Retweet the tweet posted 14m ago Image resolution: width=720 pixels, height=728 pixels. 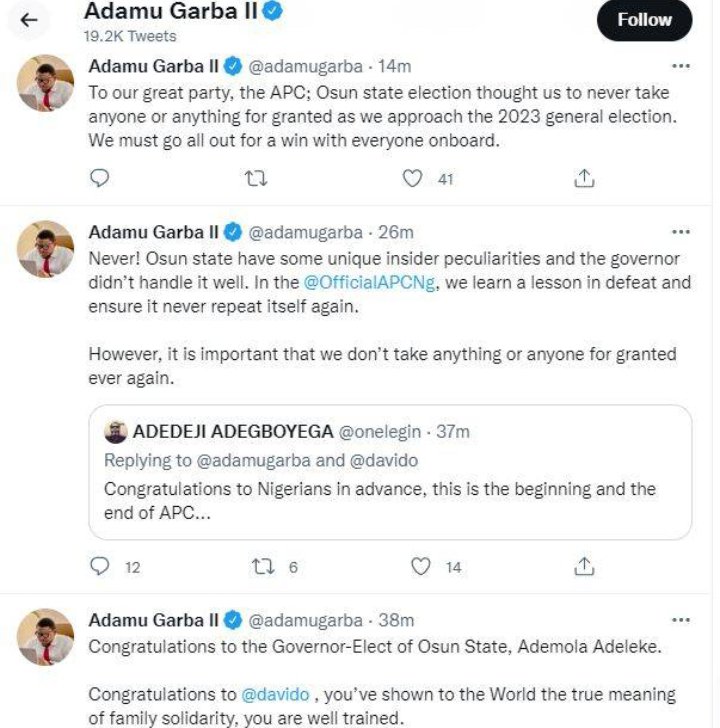click(x=257, y=178)
